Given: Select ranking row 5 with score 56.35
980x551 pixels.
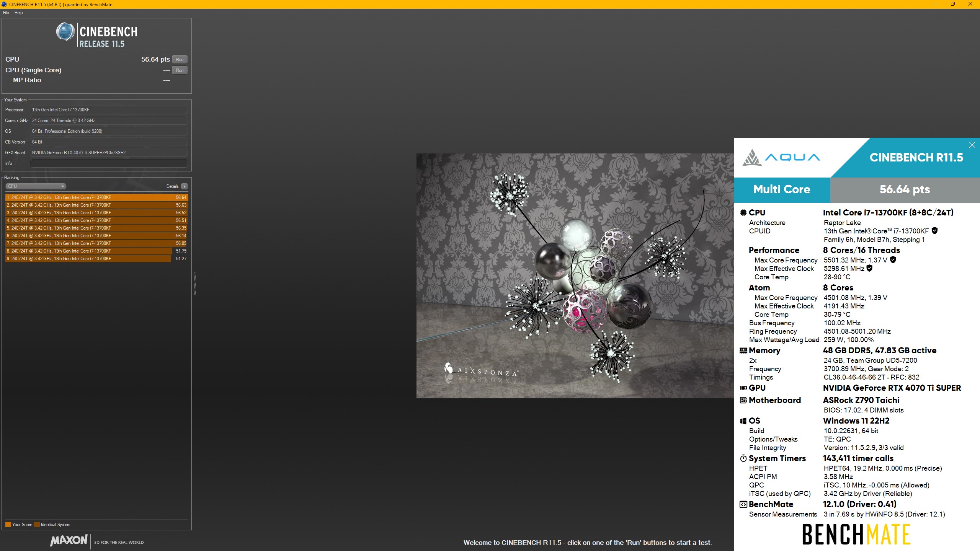Looking at the screenshot, I should click(96, 228).
